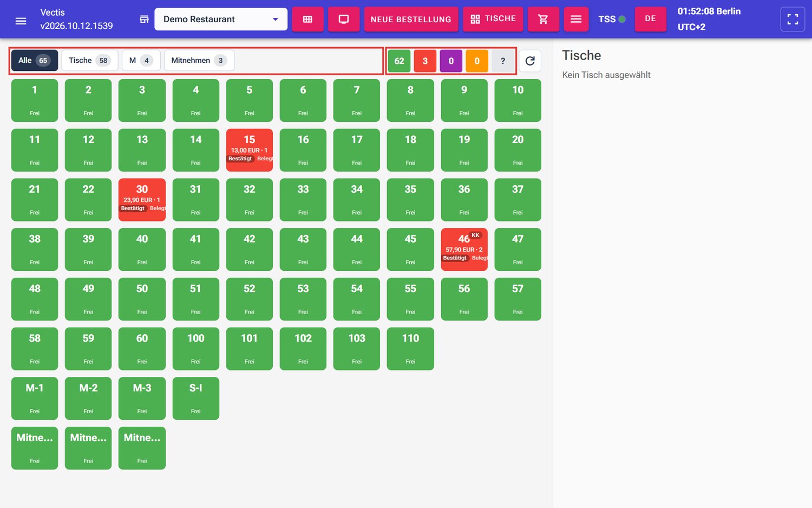
Task: Toggle red occupied tables filter 3
Action: pyautogui.click(x=425, y=61)
